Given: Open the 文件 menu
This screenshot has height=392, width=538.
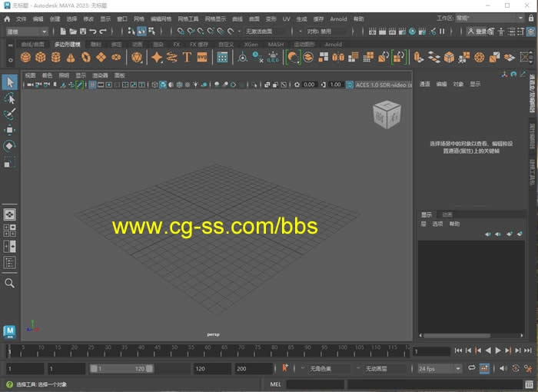Looking at the screenshot, I should pos(21,18).
